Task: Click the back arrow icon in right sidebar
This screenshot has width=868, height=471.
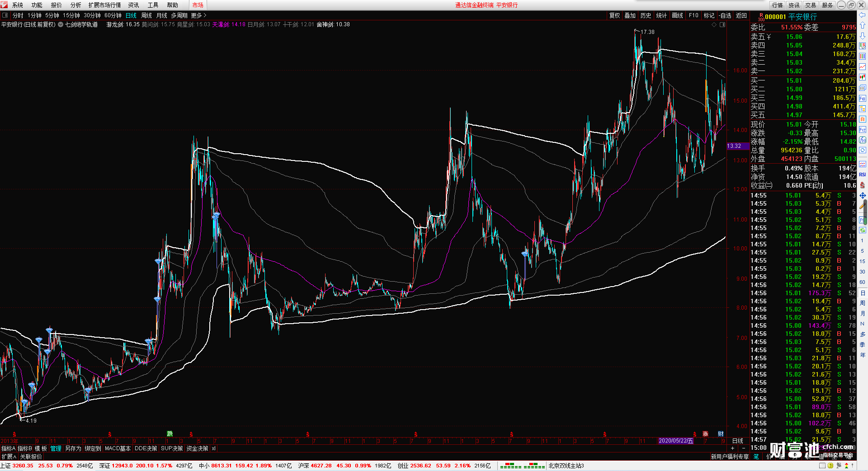Action: click(862, 15)
